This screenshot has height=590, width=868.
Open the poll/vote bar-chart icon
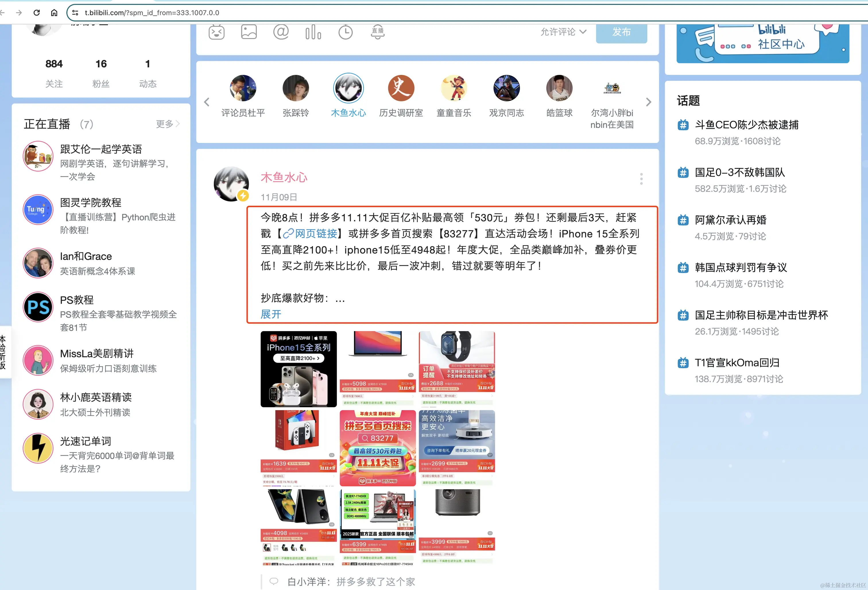pos(313,32)
